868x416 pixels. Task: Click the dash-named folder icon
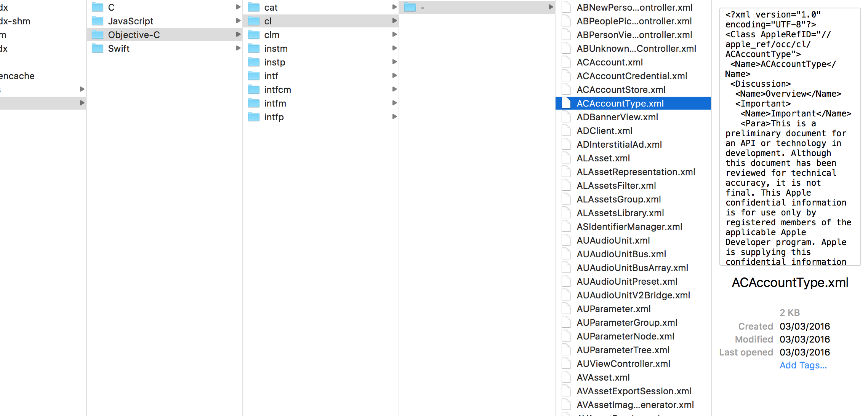pos(410,7)
